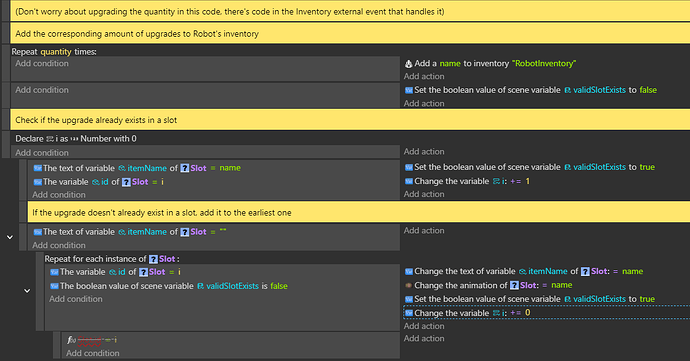Viewport: 690px width, 361px height.
Task: Click Add action under the highlighted i += 0 action
Action: point(424,326)
